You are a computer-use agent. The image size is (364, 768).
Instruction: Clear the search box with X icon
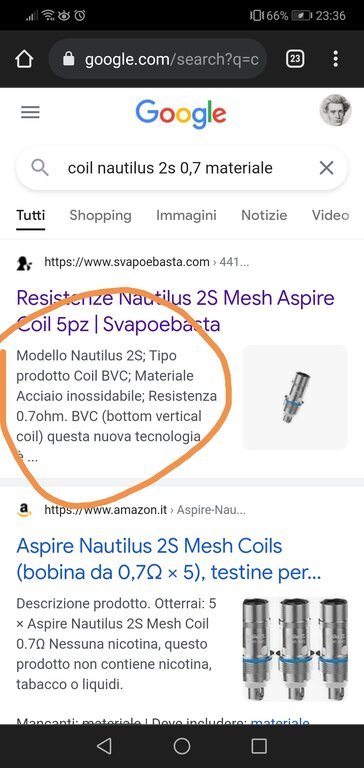pyautogui.click(x=327, y=168)
